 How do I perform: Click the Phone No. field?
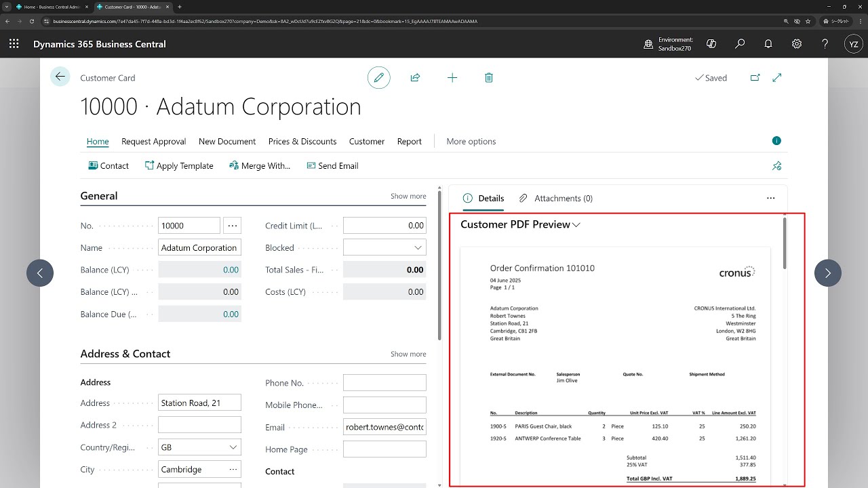click(384, 383)
